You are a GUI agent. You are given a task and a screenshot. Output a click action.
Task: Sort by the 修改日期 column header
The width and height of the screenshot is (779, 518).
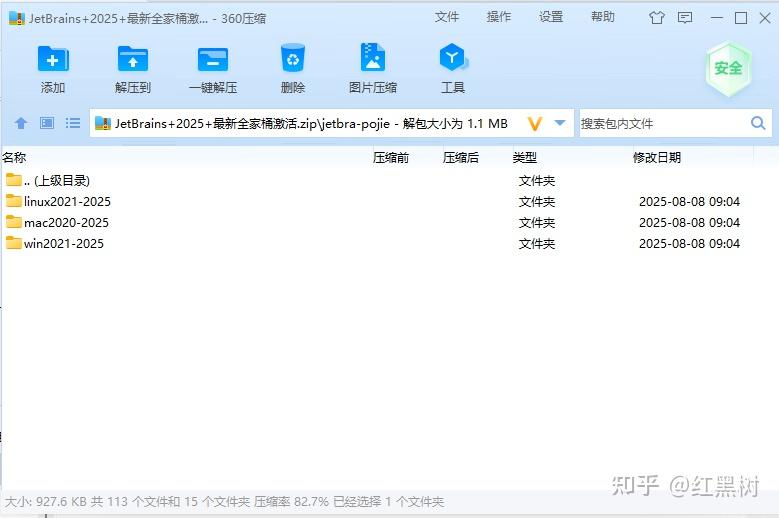click(657, 157)
